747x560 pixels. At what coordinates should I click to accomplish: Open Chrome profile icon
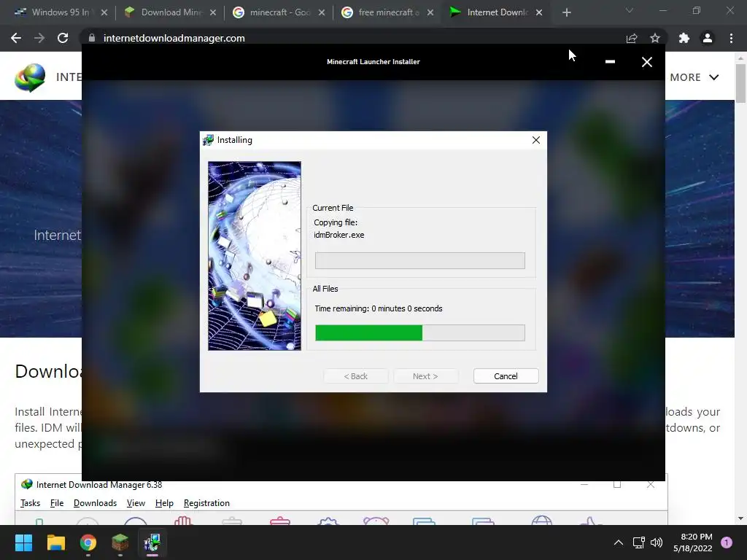pyautogui.click(x=708, y=38)
